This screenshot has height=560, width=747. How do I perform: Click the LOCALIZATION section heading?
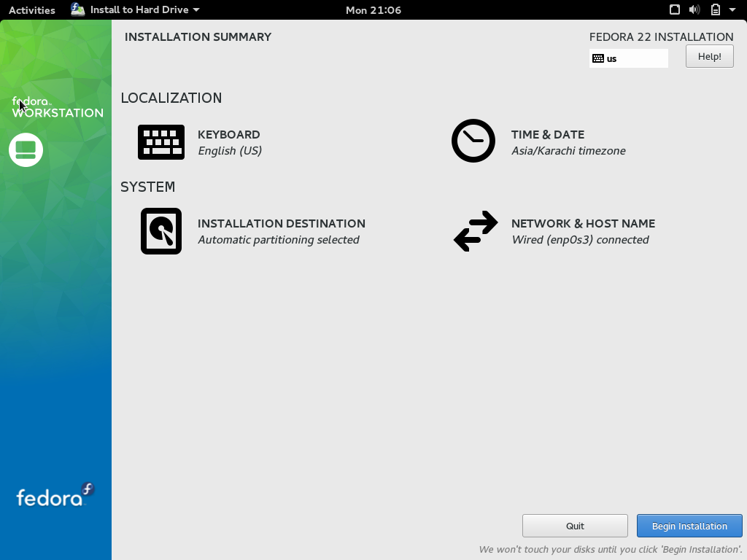[x=171, y=98]
